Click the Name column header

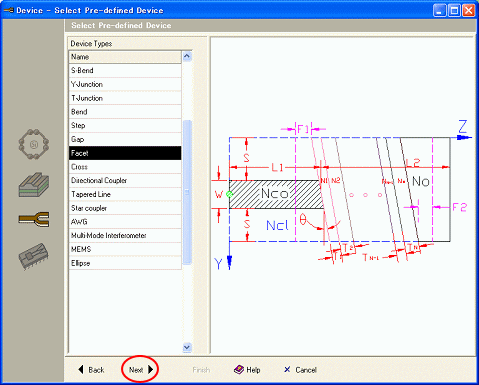(125, 57)
